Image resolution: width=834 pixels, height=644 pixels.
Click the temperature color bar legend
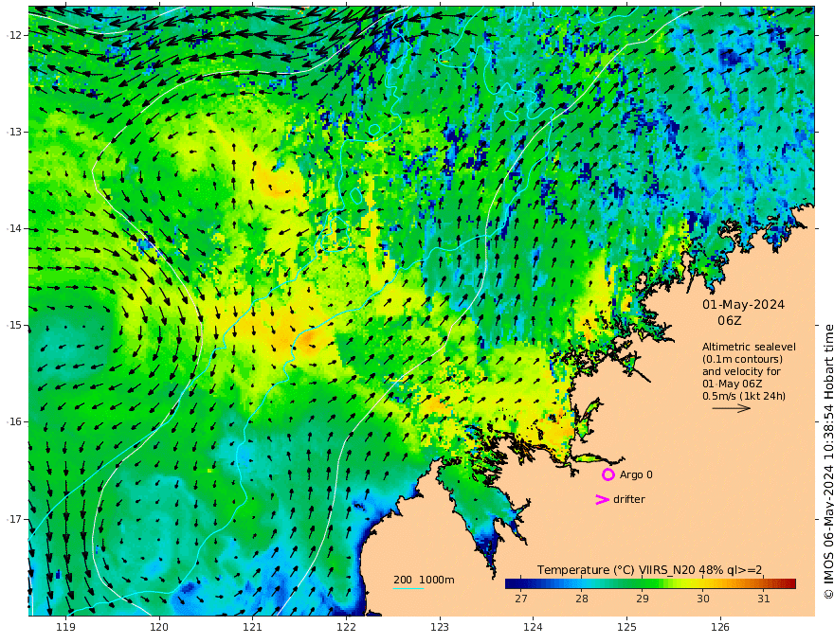click(x=650, y=583)
